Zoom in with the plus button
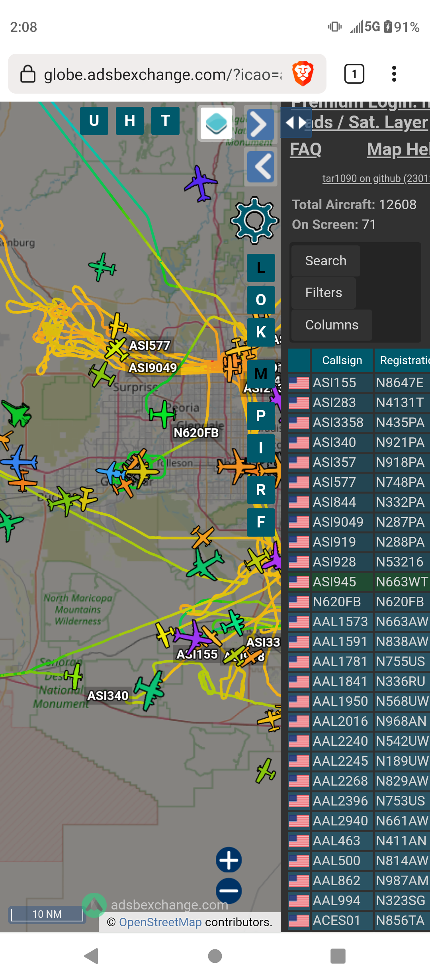The height and width of the screenshot is (980, 430). [x=229, y=860]
